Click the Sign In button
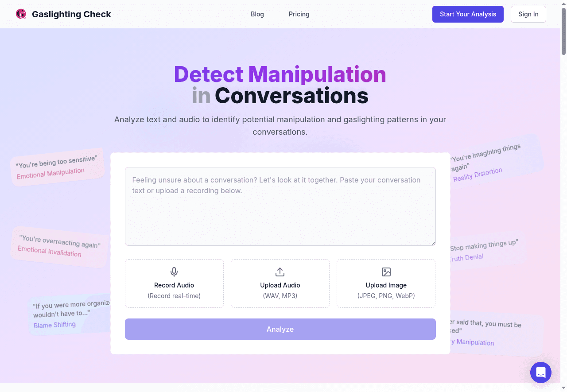Image resolution: width=567 pixels, height=392 pixels. coord(528,14)
